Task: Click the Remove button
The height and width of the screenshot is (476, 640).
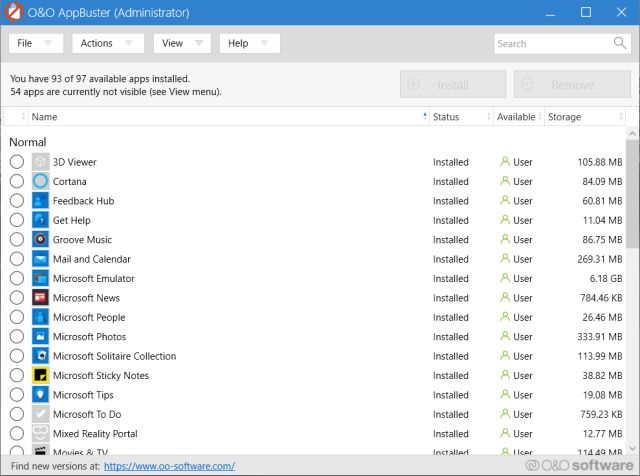Action: [x=571, y=85]
